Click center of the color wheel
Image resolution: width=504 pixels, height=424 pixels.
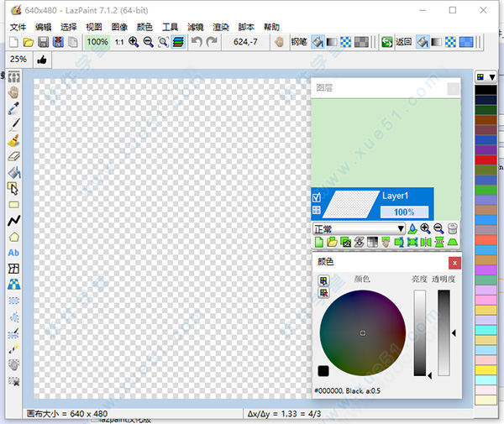pos(363,333)
